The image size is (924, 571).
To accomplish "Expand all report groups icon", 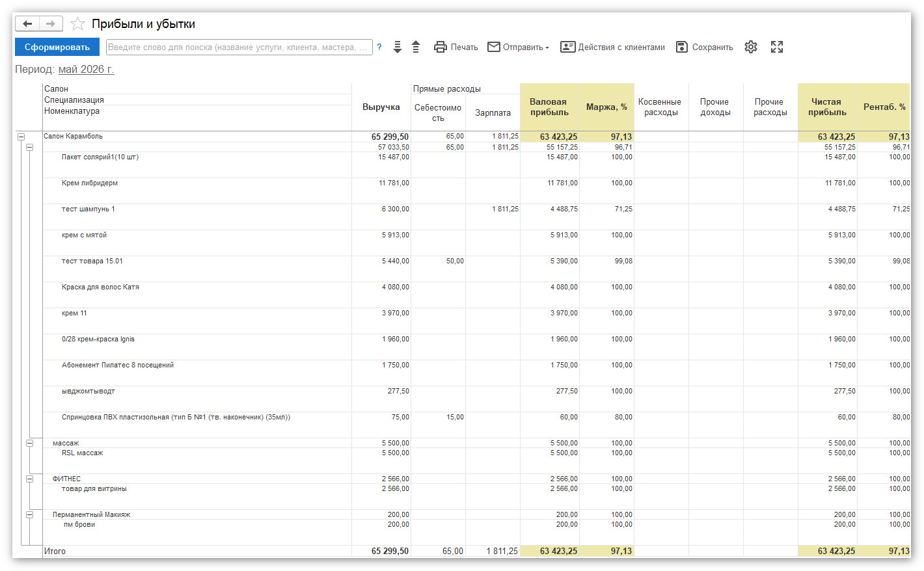I will pyautogui.click(x=398, y=47).
